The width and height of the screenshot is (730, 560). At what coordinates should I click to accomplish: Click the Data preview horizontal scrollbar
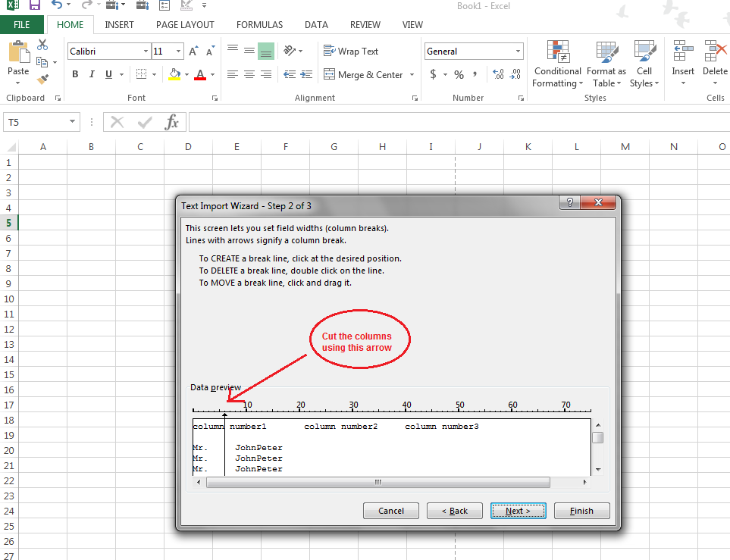click(378, 482)
